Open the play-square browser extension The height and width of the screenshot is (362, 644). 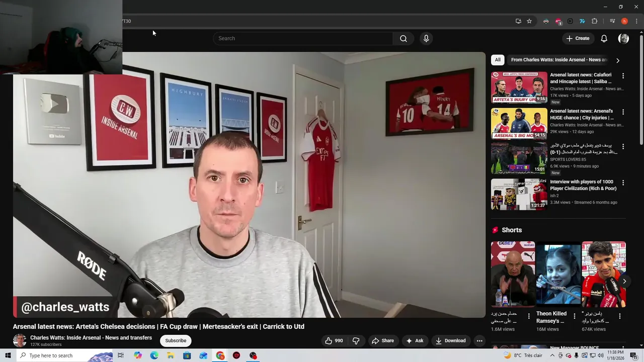pos(570,21)
